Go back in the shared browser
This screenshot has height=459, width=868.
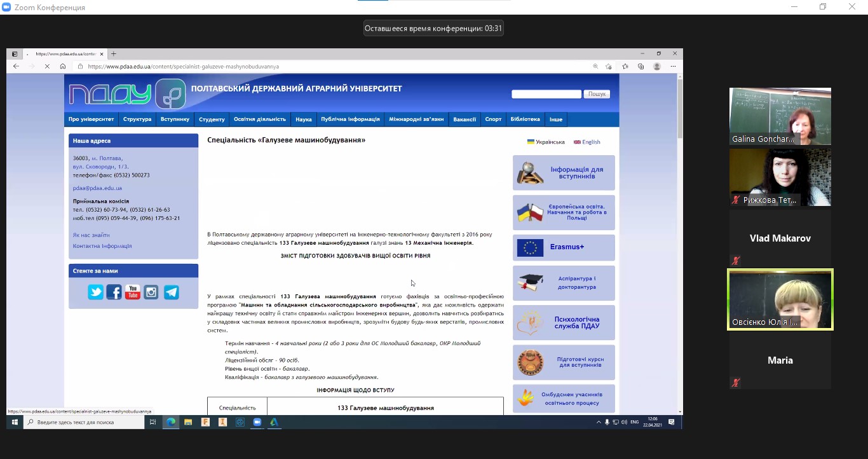click(x=16, y=66)
